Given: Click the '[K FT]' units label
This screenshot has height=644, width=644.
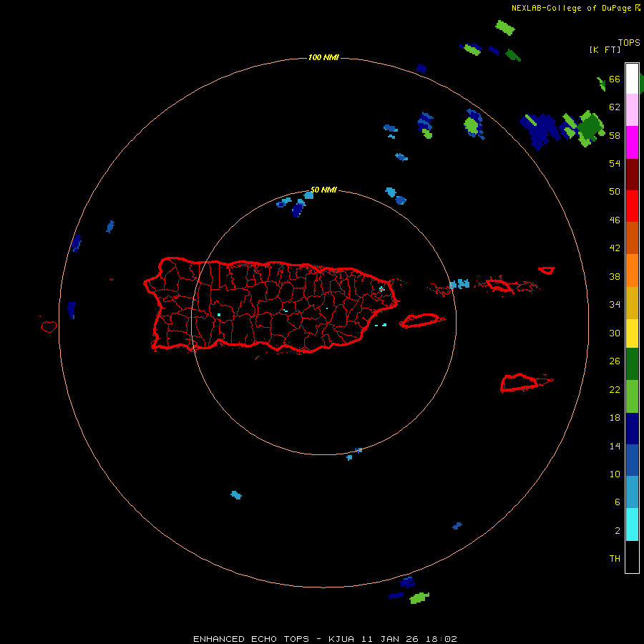Looking at the screenshot, I should [x=605, y=49].
